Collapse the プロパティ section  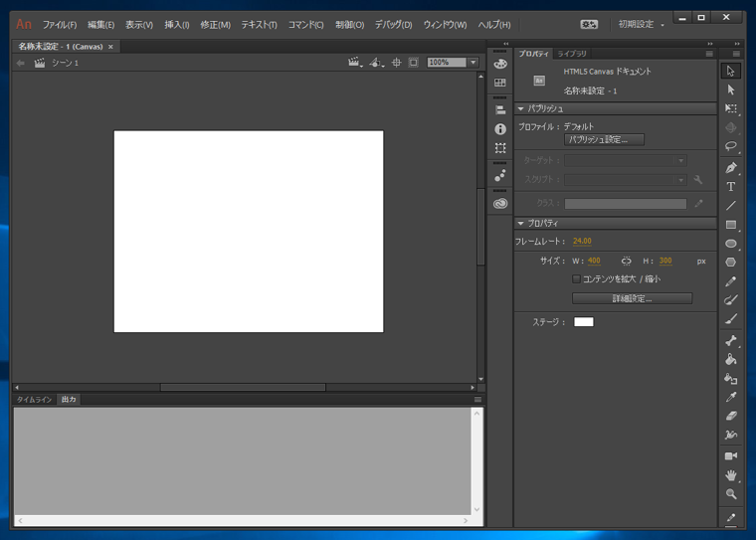520,223
